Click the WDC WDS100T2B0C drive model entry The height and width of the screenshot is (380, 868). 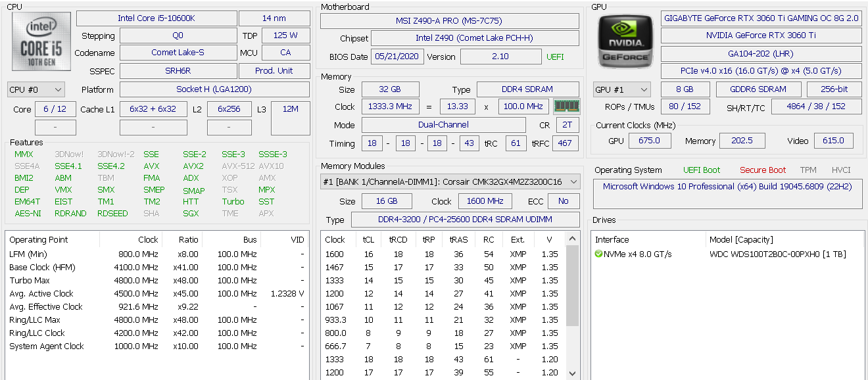coord(778,254)
